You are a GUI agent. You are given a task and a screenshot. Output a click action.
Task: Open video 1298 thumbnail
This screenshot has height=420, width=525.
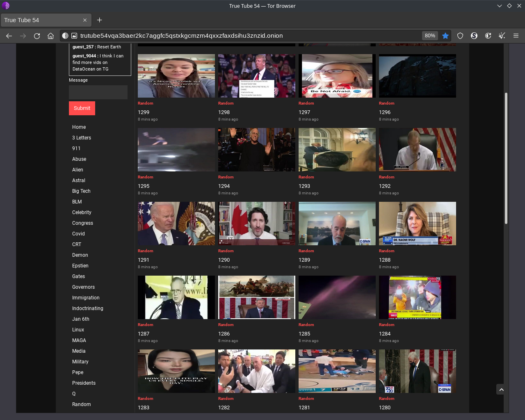(x=257, y=76)
